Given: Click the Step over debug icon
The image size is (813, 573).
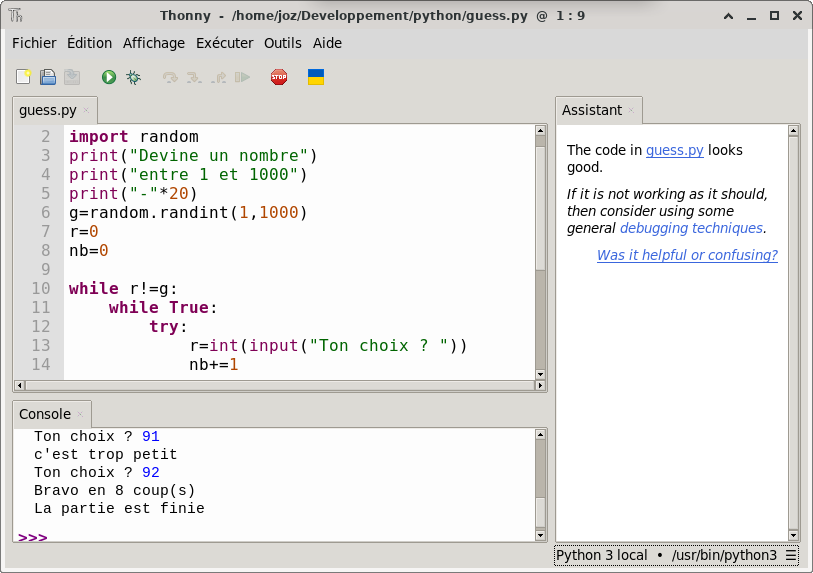Looking at the screenshot, I should 170,77.
